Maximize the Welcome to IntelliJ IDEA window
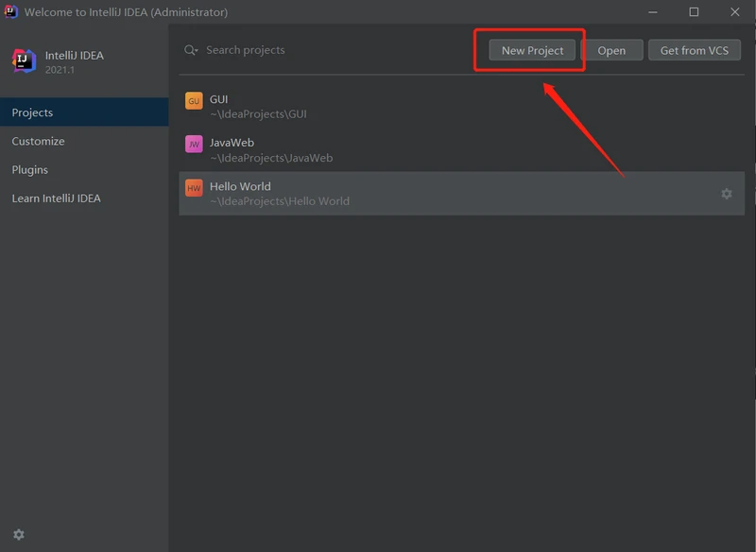 click(694, 12)
